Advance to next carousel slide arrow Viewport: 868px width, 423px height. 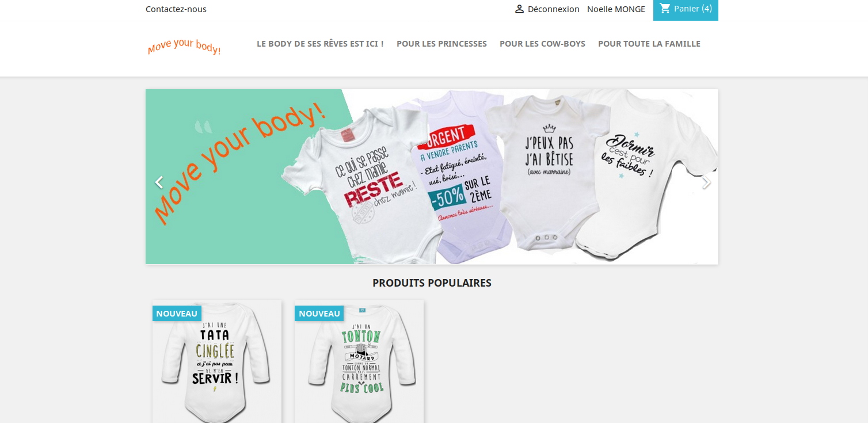706,182
